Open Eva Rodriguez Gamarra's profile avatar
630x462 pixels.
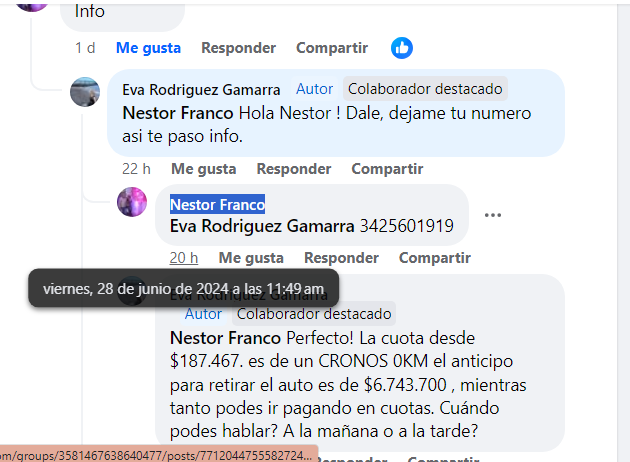[85, 92]
